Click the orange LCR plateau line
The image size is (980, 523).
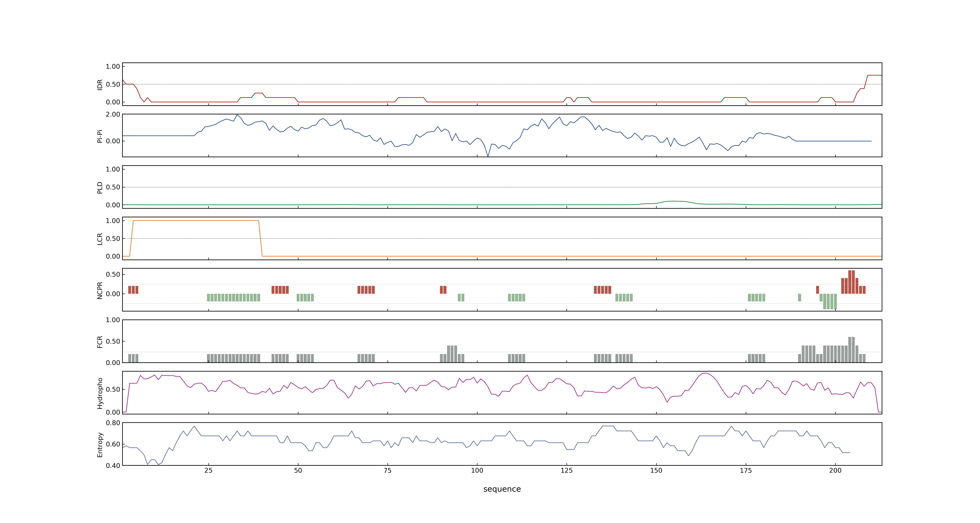point(196,221)
